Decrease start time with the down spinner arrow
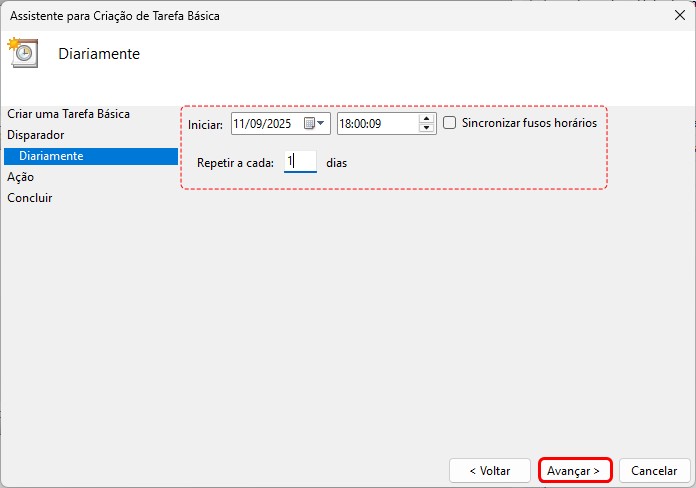Screen dimensions: 696x488 click(x=427, y=128)
